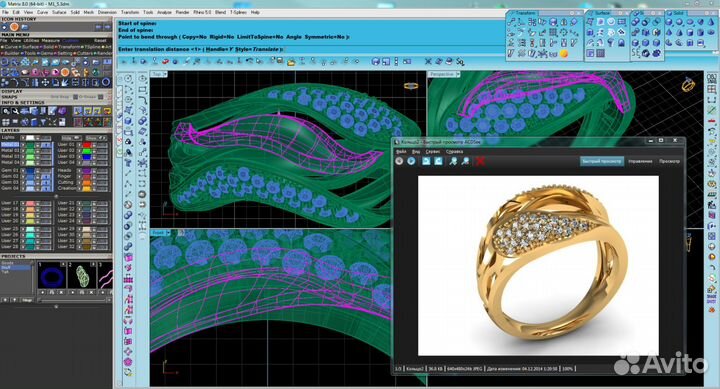
Task: Click the forward arrow in Icon History panel
Action: pyautogui.click(x=107, y=28)
